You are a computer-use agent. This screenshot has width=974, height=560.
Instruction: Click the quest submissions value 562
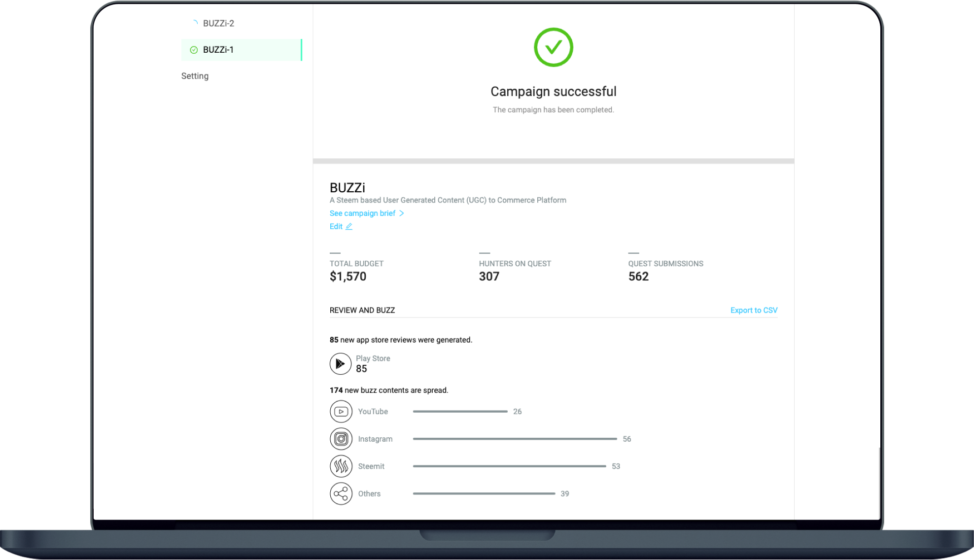[638, 277]
